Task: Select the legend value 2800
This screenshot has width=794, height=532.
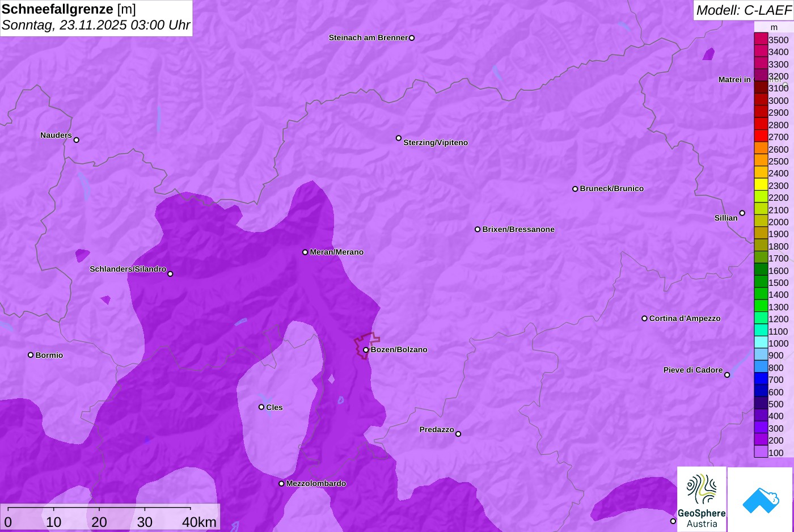Action: 779,125
